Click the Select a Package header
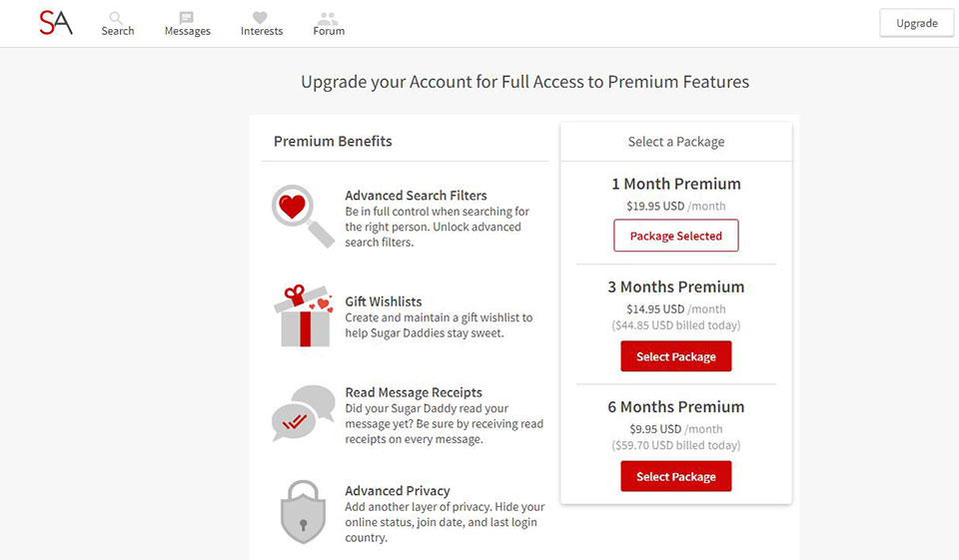The height and width of the screenshot is (560, 959). pos(675,142)
